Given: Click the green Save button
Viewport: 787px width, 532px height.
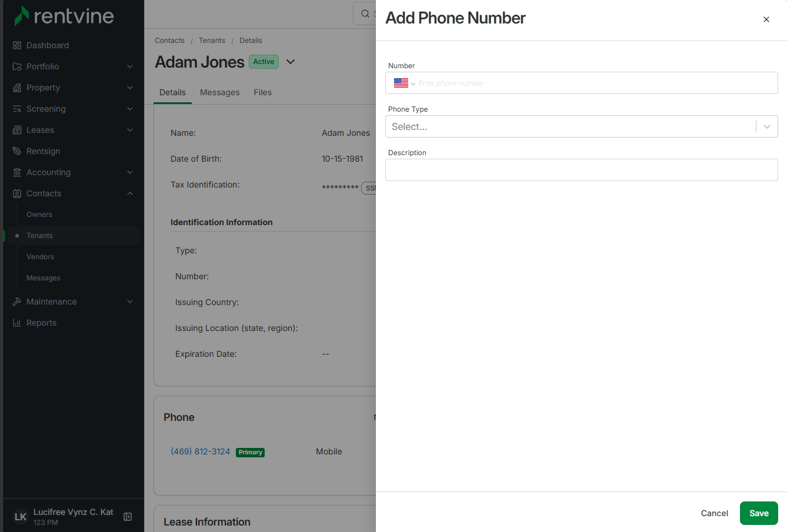Looking at the screenshot, I should click(x=759, y=513).
